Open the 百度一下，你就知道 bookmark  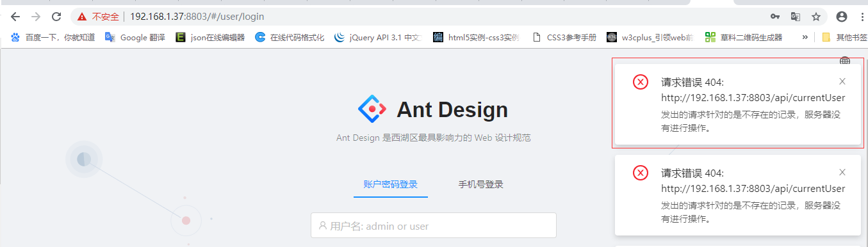click(53, 37)
